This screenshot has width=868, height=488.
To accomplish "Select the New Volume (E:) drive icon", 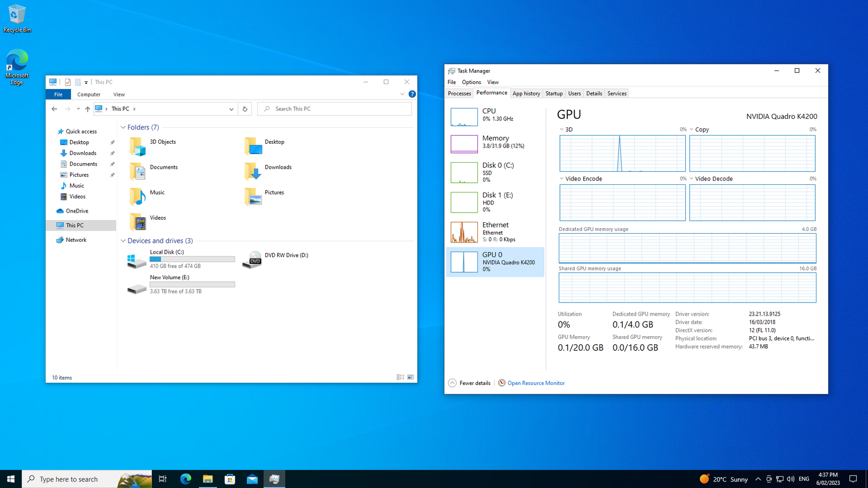I will coord(137,289).
